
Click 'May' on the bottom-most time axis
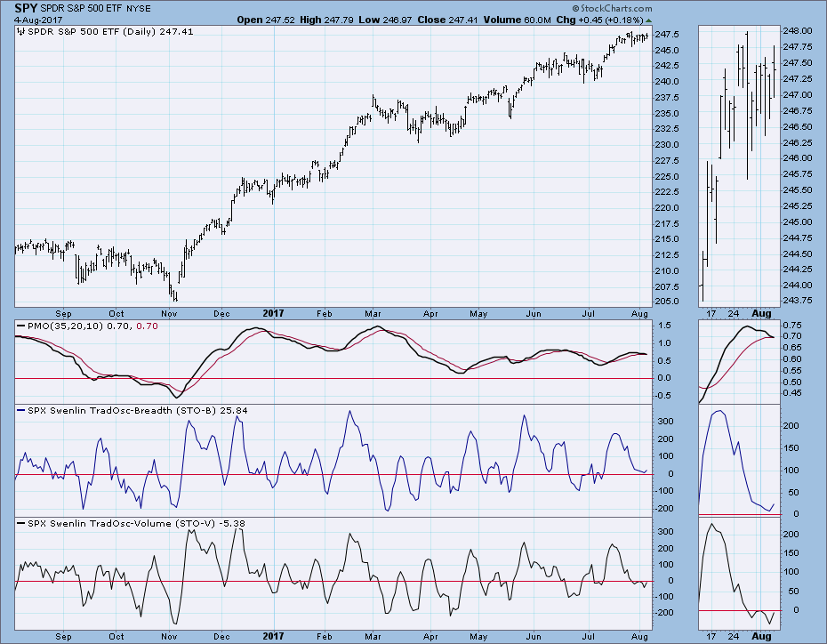point(478,637)
